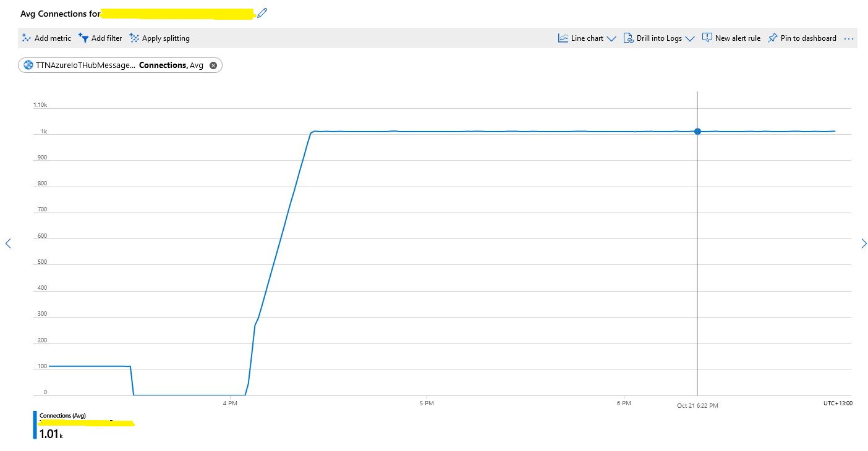Click the pencil icon to edit chart title
This screenshot has height=451, width=868.
pyautogui.click(x=262, y=13)
